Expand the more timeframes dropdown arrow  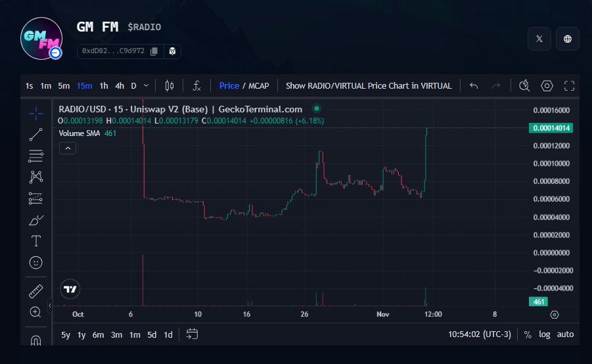point(146,86)
